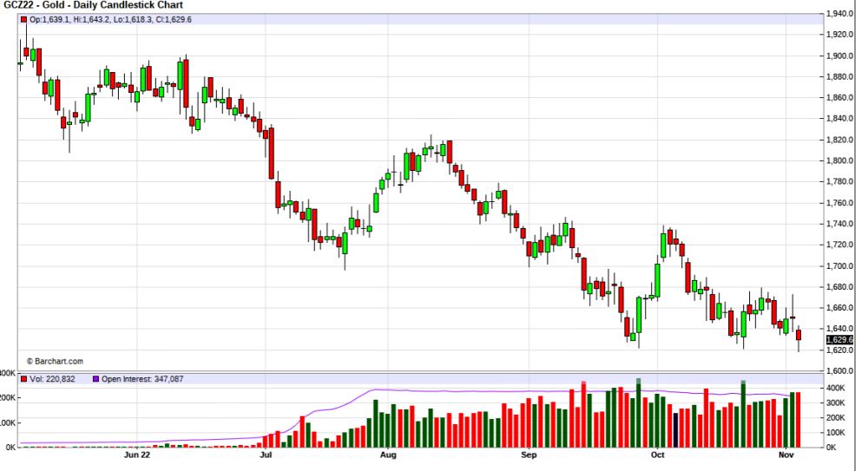Click the Jun 22 date axis label
The height and width of the screenshot is (471, 868).
click(137, 455)
